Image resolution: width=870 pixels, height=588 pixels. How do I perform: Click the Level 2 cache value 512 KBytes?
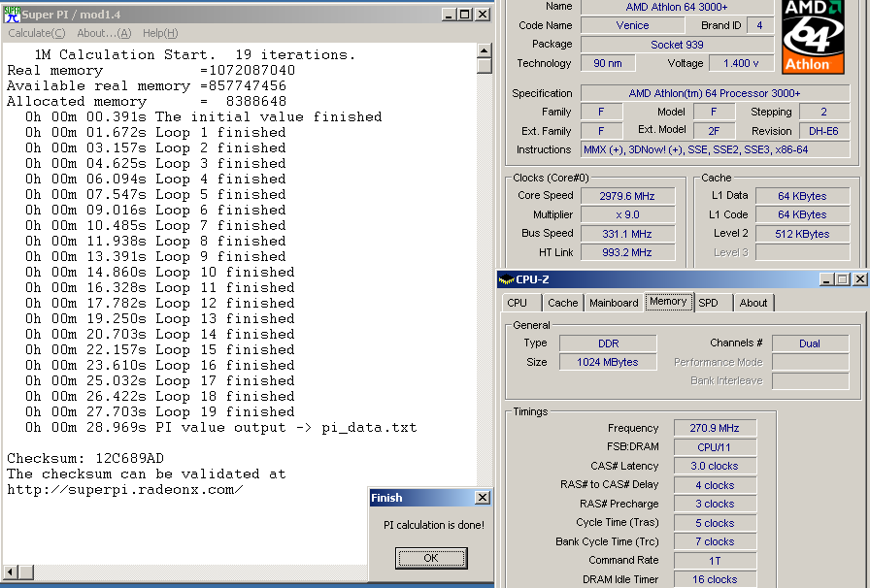802,234
